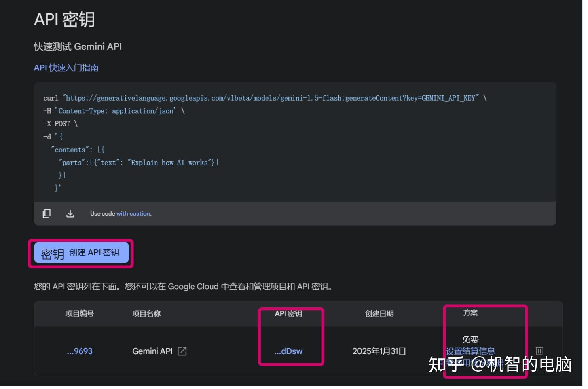Viewport: 588px width, 389px height.
Task: Open Gemini API project external link icon
Action: pos(182,351)
